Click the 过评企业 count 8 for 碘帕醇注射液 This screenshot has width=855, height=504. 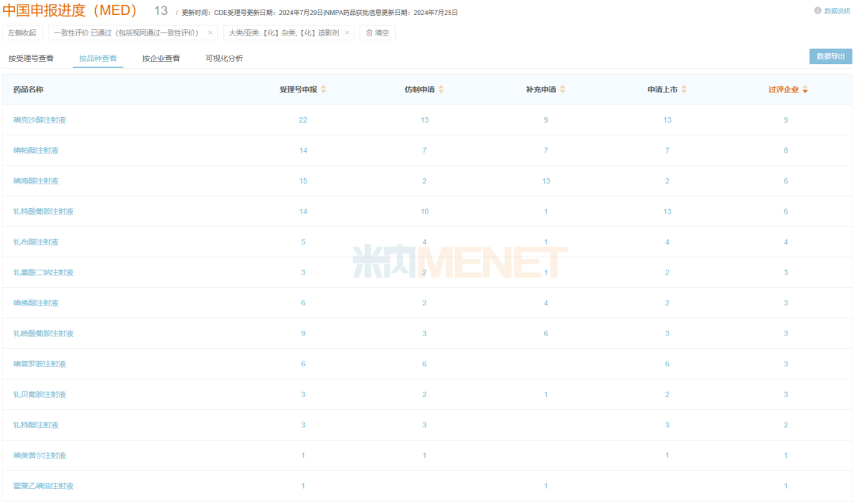point(785,150)
